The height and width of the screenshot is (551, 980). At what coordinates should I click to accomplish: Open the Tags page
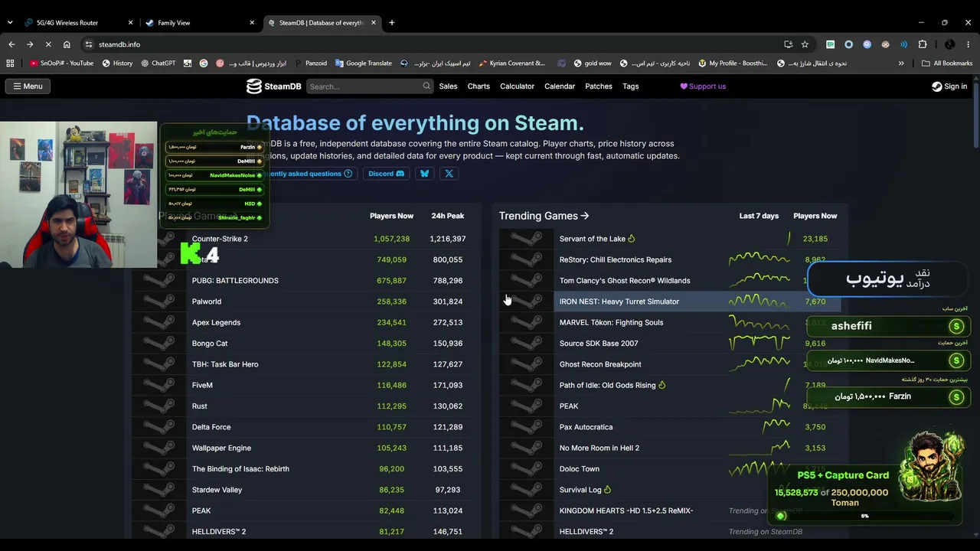pos(631,86)
